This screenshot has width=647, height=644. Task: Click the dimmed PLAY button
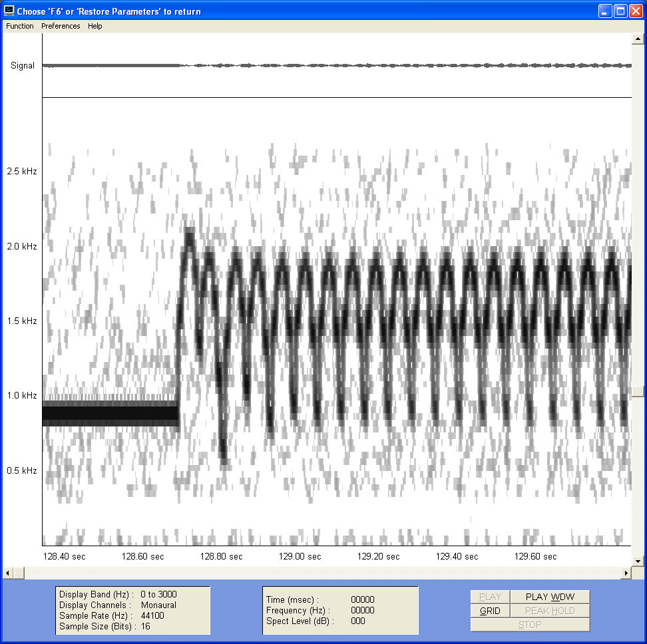click(490, 597)
